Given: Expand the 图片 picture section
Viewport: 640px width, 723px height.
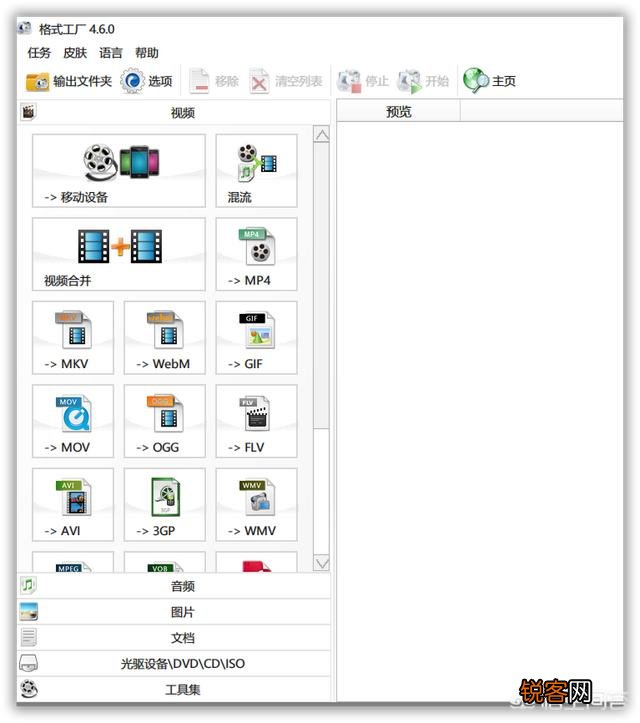Looking at the screenshot, I should (x=182, y=612).
